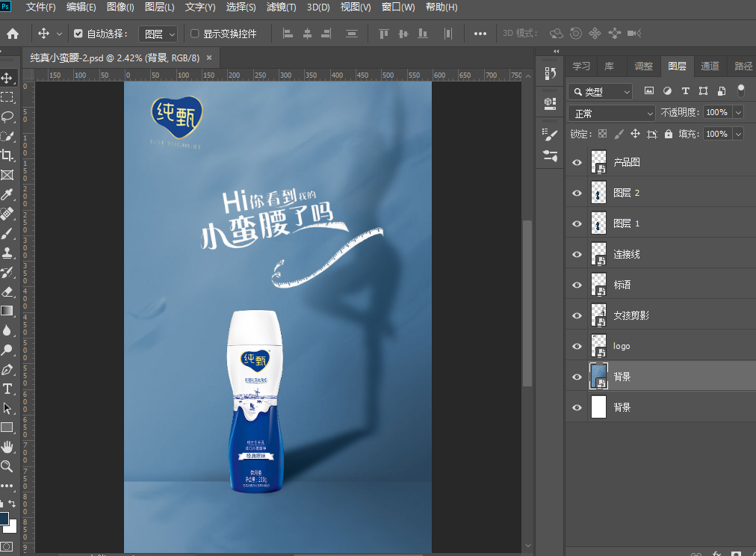Select the Frame tool

7,175
